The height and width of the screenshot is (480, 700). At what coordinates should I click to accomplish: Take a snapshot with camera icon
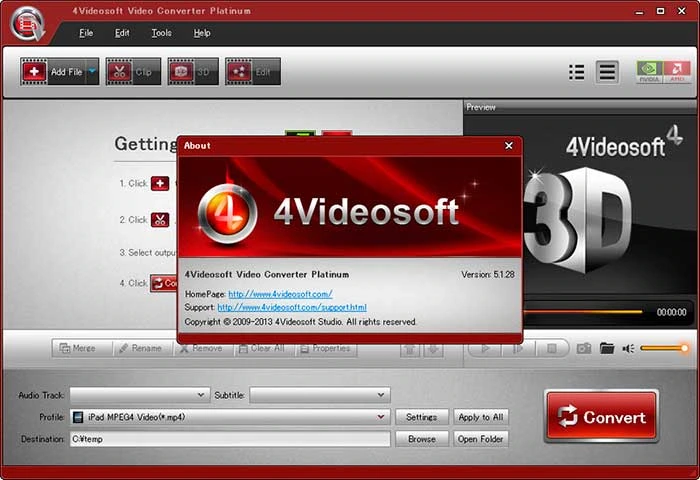click(584, 348)
